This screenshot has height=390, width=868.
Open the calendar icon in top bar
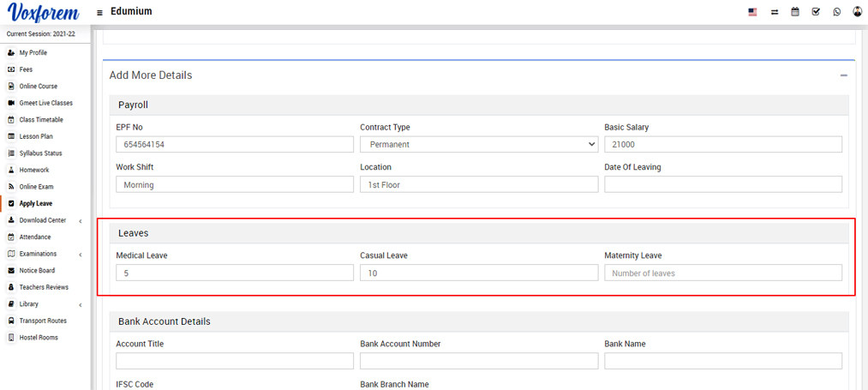(795, 12)
